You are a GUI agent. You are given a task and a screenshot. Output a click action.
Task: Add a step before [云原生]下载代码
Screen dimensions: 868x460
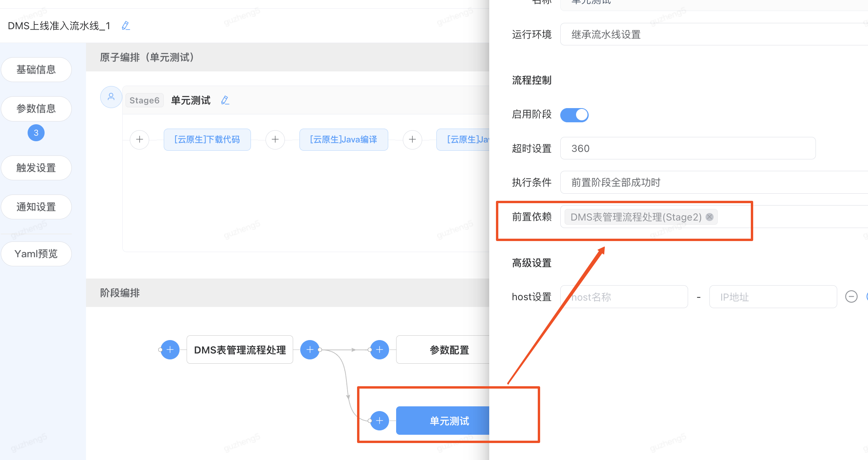[140, 140]
